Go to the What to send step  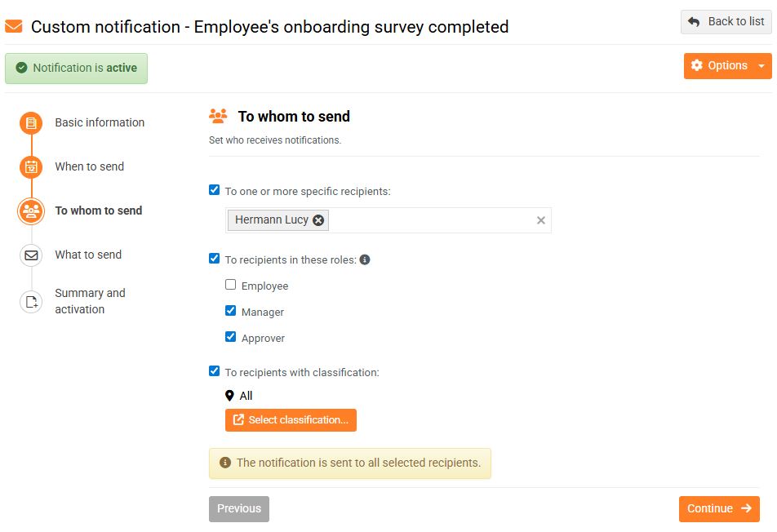coord(88,255)
